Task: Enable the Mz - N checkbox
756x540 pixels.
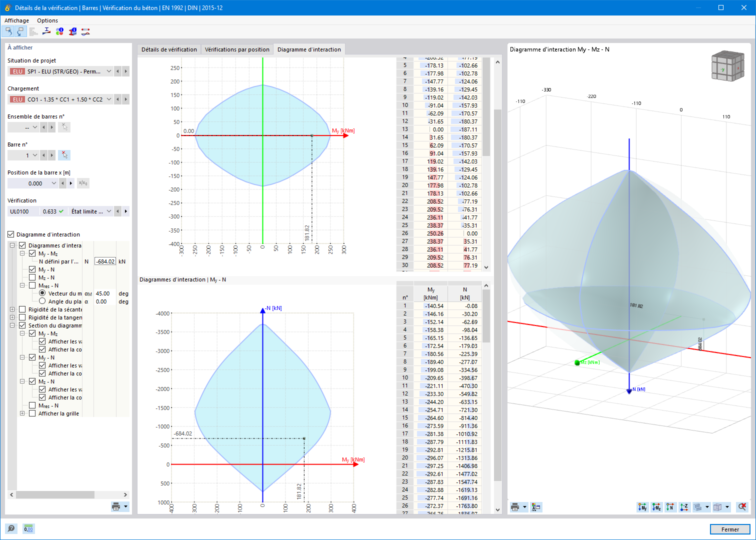Action: [33, 277]
